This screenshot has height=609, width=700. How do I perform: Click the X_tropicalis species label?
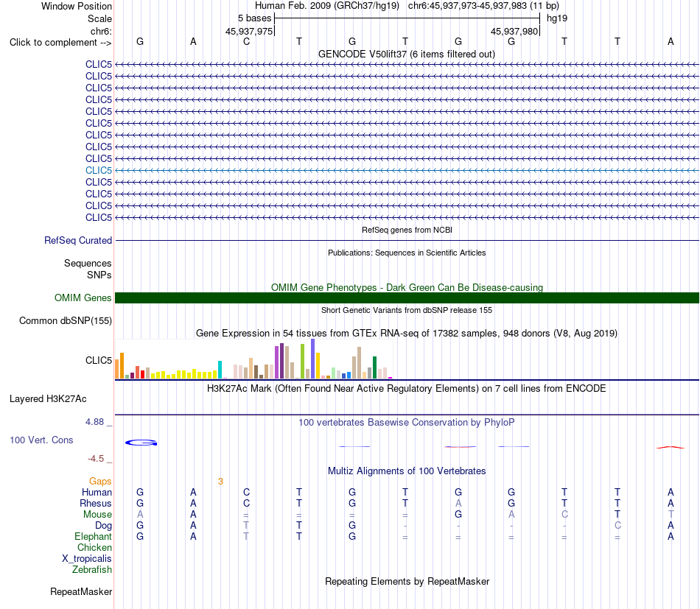[87, 559]
